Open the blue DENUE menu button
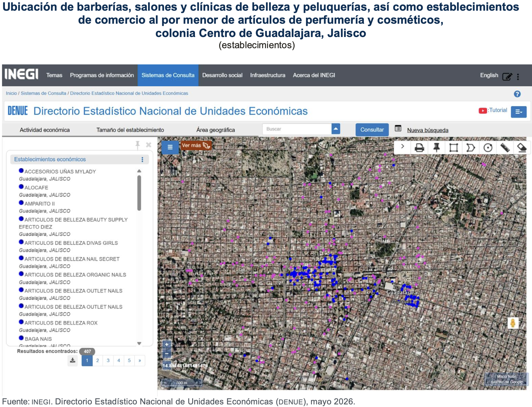The height and width of the screenshot is (407, 532). (x=518, y=112)
